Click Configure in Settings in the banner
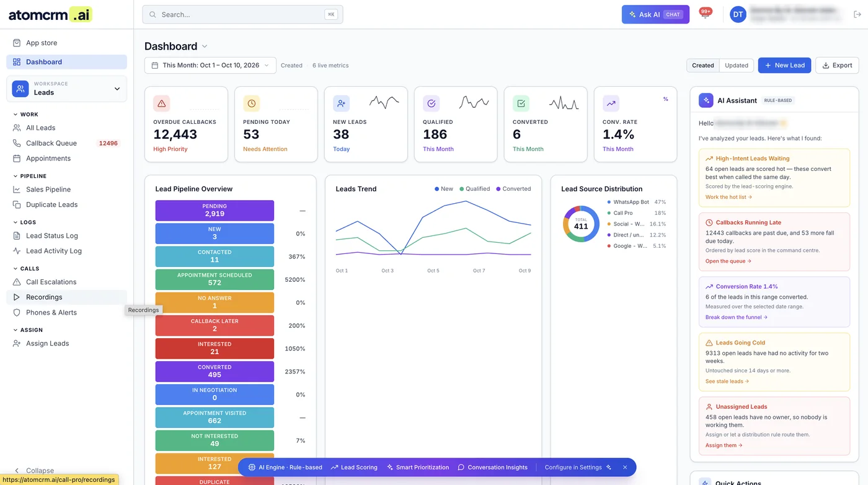 (x=578, y=467)
